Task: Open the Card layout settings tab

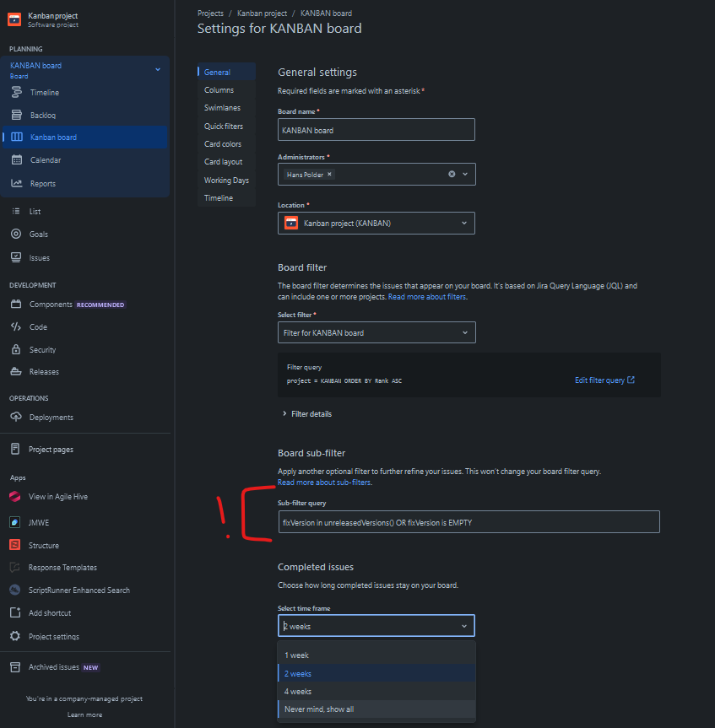Action: click(x=227, y=162)
